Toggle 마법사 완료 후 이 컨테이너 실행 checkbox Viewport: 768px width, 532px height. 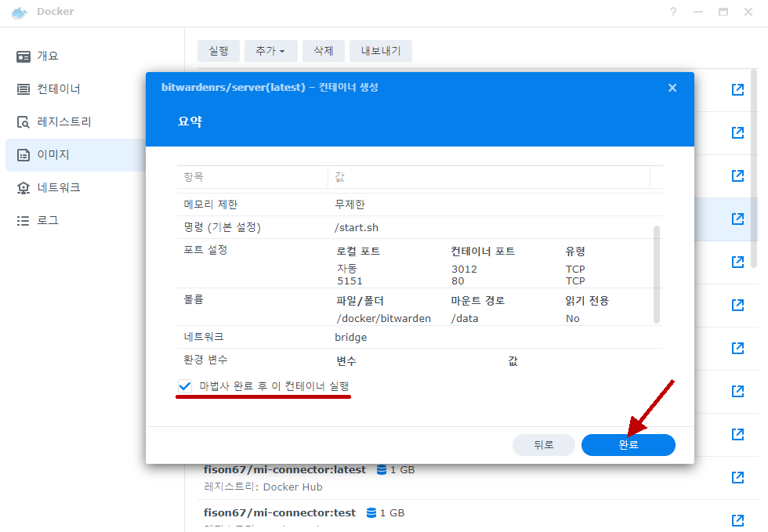[185, 386]
